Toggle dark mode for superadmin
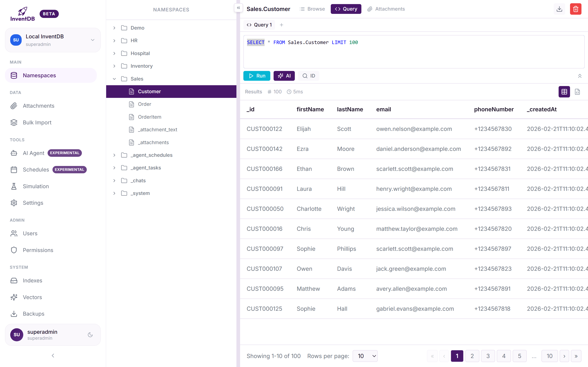 coord(90,335)
